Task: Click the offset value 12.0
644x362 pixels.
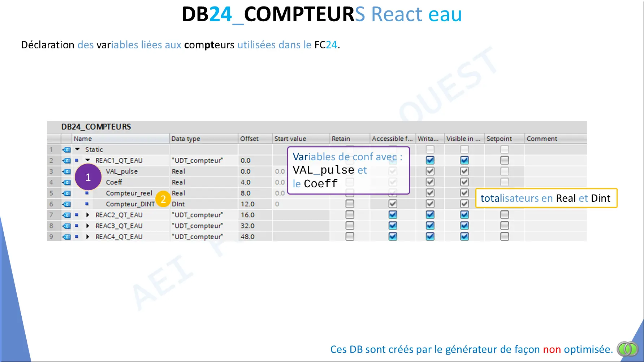Action: click(x=247, y=204)
